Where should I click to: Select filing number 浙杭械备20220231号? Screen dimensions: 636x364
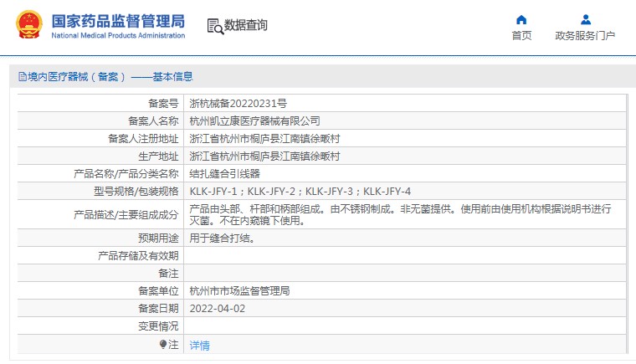click(x=238, y=104)
